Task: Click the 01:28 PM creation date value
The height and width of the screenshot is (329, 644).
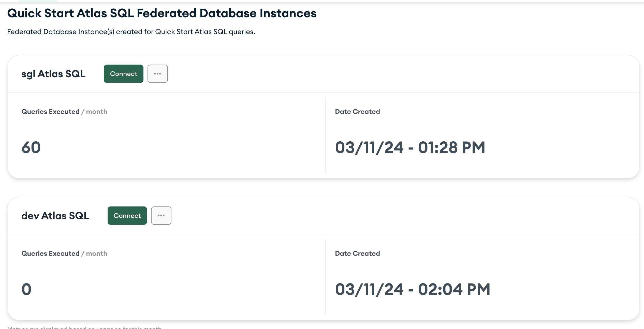Action: point(410,147)
